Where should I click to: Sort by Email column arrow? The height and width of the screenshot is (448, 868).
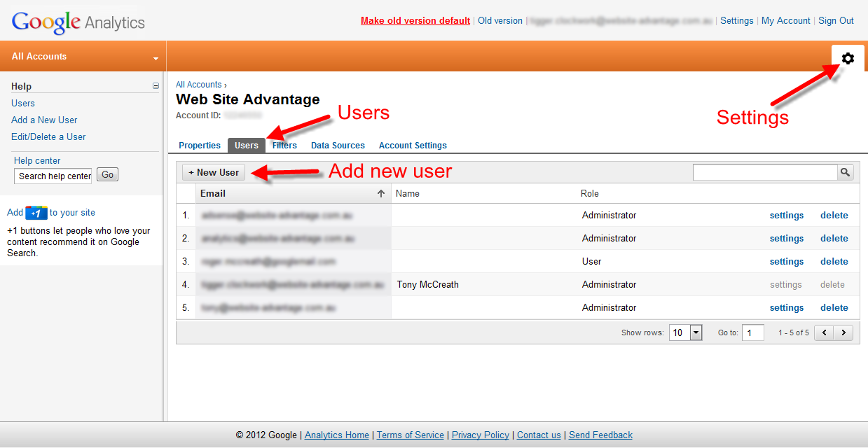point(381,193)
